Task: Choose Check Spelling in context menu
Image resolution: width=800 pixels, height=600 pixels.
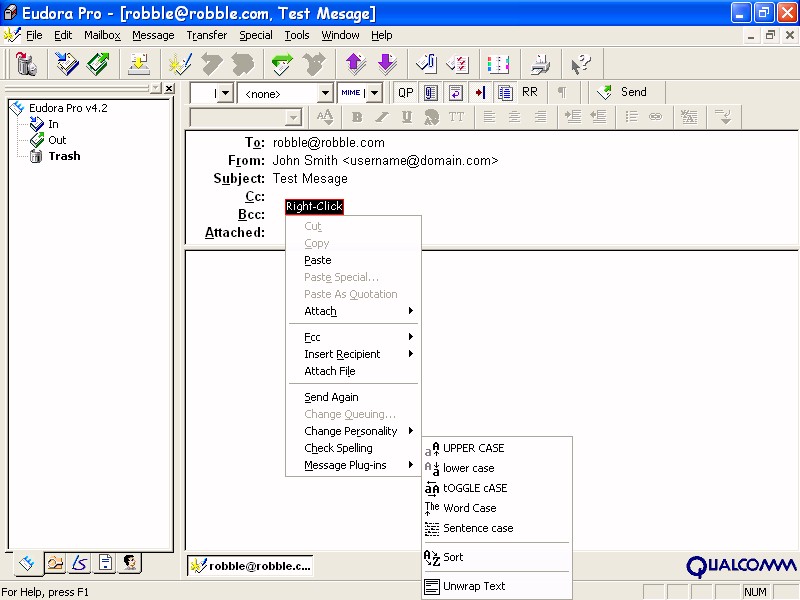Action: [x=354, y=448]
